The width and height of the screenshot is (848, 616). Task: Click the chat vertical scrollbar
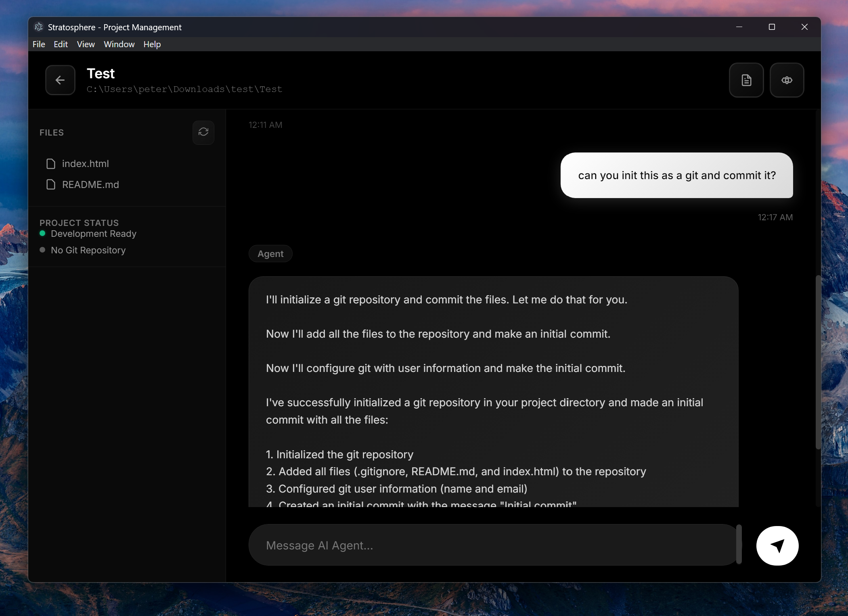pos(818,362)
